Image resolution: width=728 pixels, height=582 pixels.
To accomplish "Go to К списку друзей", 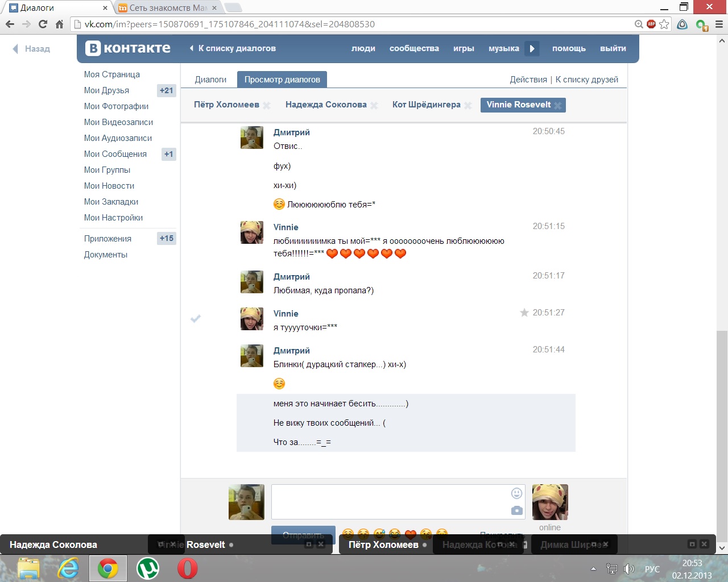I will point(587,80).
